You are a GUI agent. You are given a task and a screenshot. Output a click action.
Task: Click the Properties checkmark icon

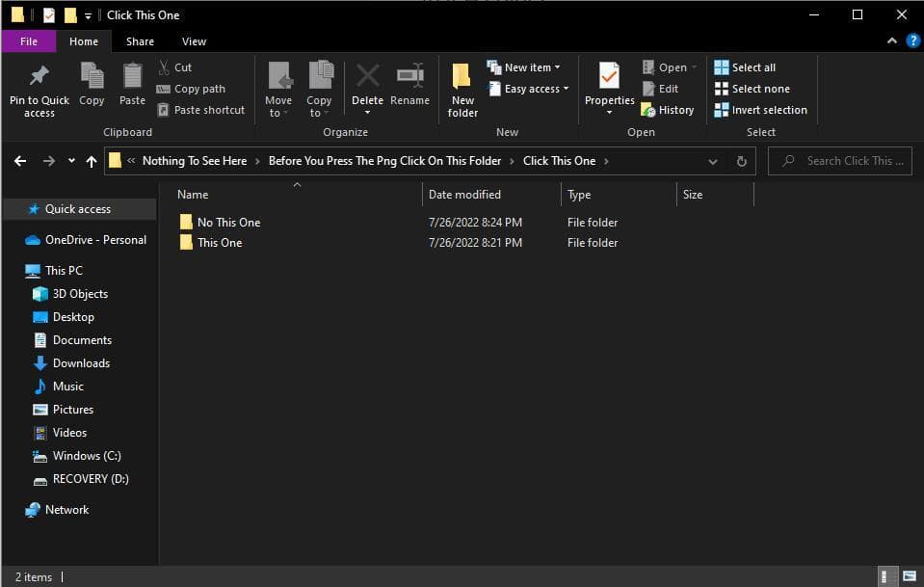(x=609, y=76)
